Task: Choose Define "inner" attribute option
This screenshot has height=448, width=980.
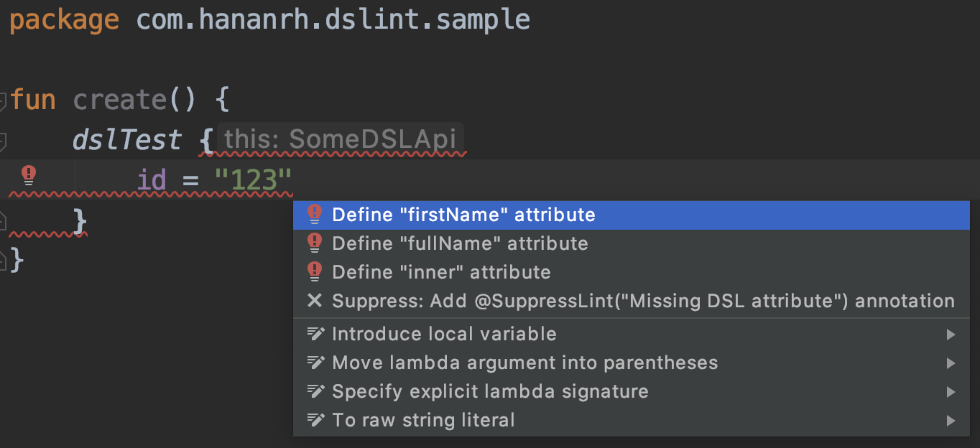Action: point(632,272)
